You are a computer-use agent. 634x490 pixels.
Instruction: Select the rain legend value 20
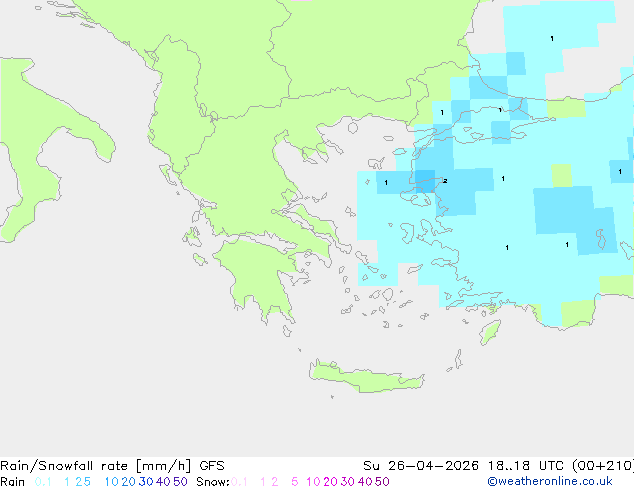(x=128, y=482)
